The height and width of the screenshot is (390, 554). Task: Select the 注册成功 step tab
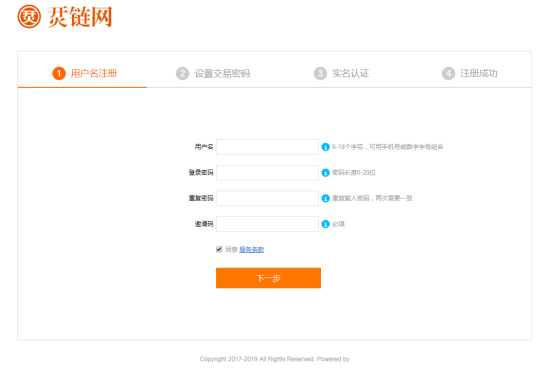pos(470,73)
